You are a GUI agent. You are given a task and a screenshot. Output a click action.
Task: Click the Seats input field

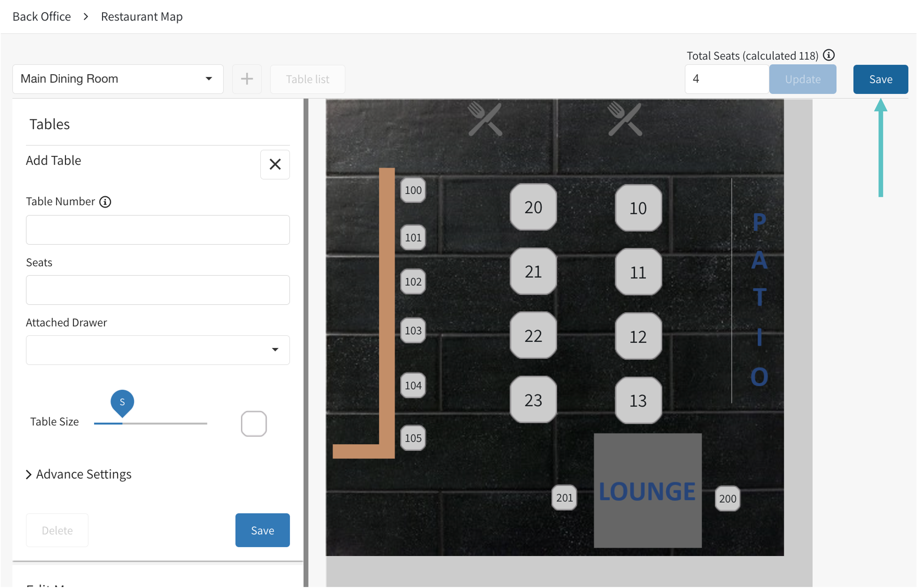click(158, 290)
